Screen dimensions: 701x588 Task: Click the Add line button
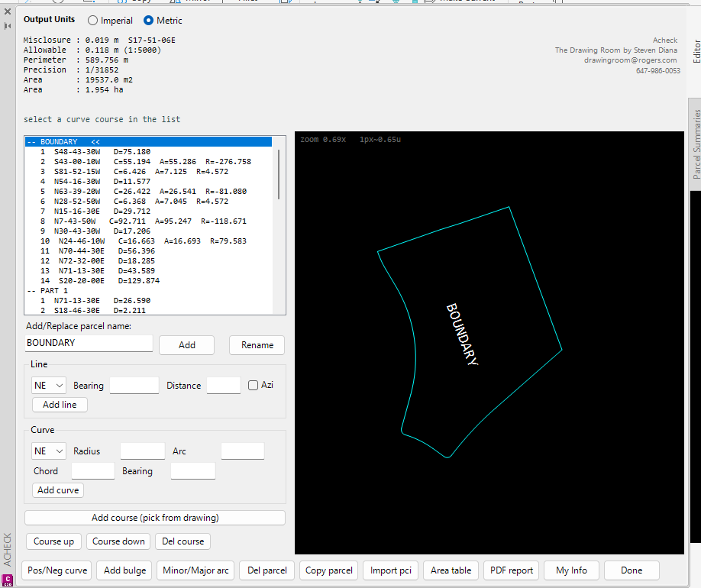[60, 405]
